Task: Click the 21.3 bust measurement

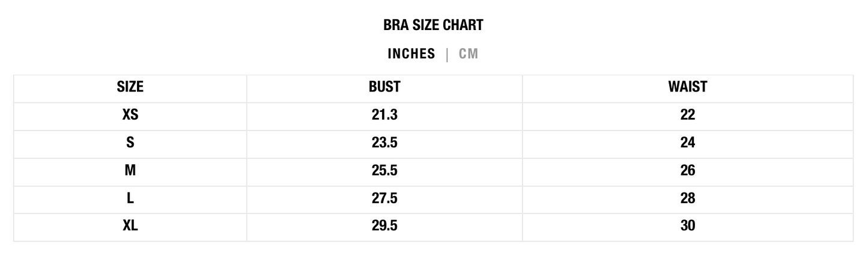Action: (384, 115)
